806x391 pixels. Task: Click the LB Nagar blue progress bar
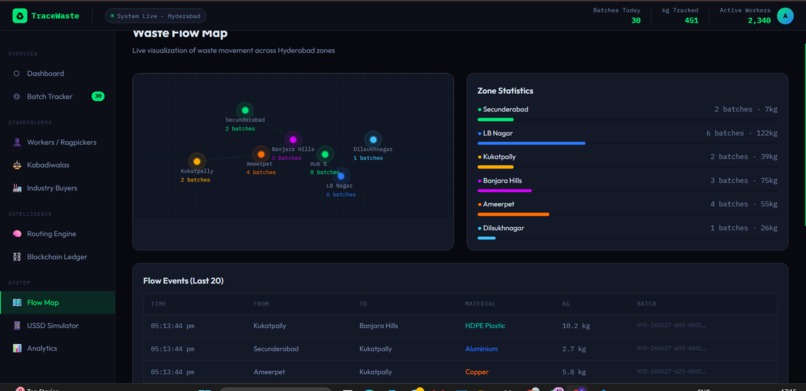click(x=532, y=143)
